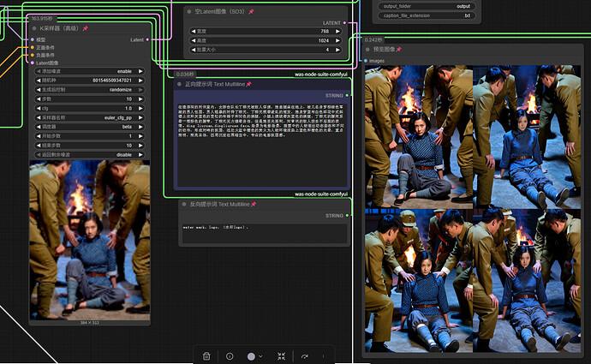Viewport: 591px width, 364px height.
Task: Open node info from the selection toolbar
Action: pyautogui.click(x=230, y=356)
